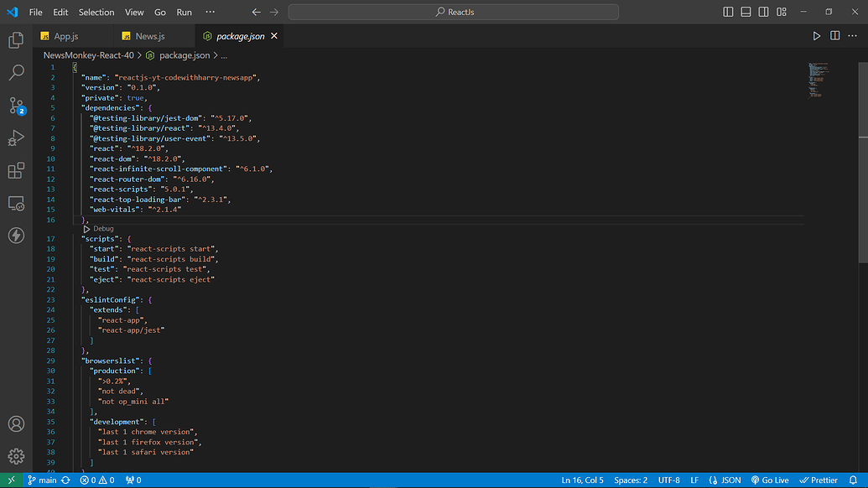Switch to the News.js tab

[150, 36]
